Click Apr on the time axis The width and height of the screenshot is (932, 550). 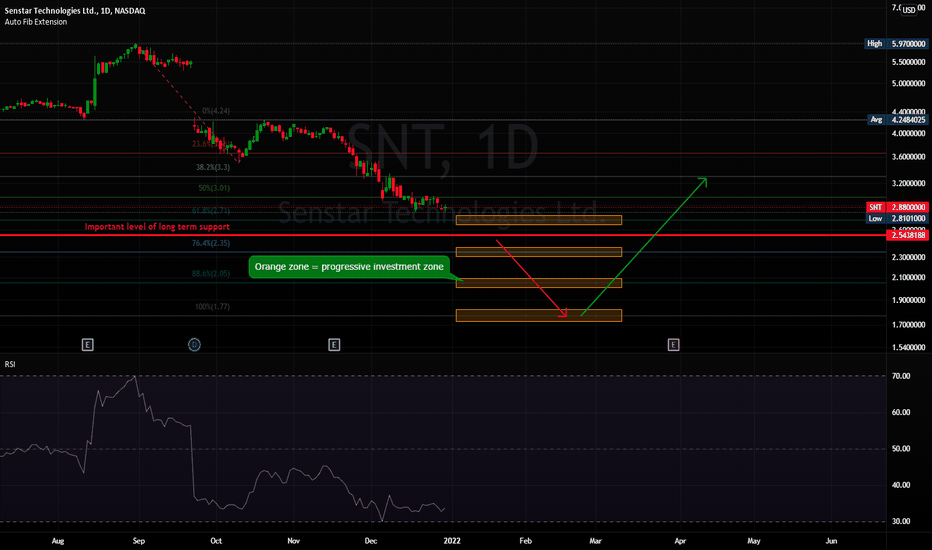680,540
